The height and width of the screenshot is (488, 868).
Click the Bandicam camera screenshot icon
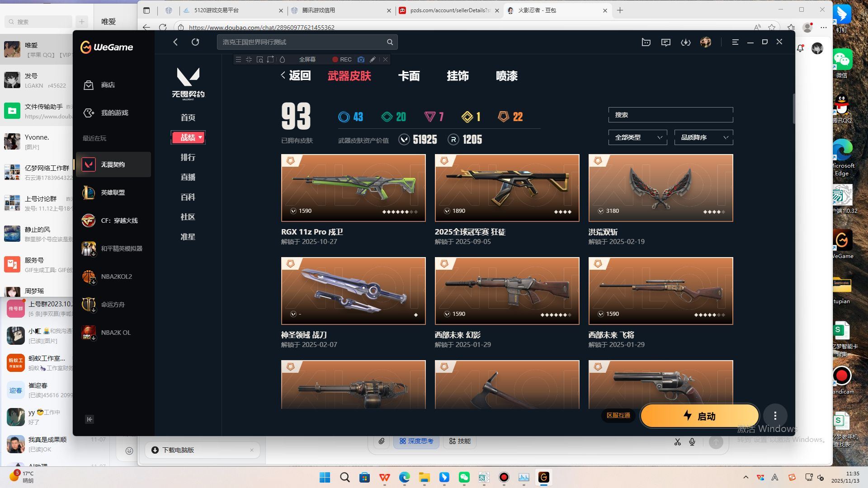coord(361,59)
